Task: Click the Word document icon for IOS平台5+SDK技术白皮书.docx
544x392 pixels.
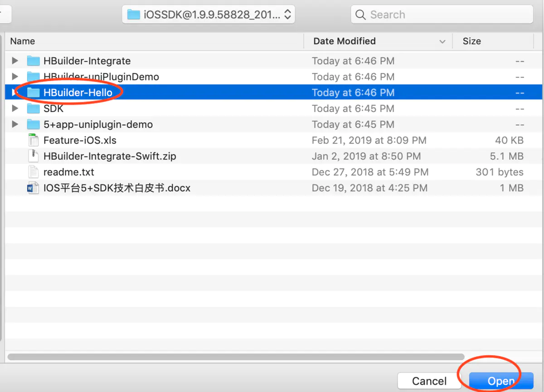Action: coord(34,188)
